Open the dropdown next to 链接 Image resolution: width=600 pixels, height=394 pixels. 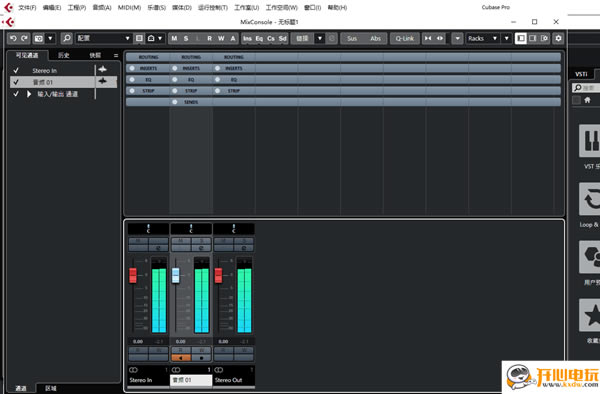click(320, 38)
